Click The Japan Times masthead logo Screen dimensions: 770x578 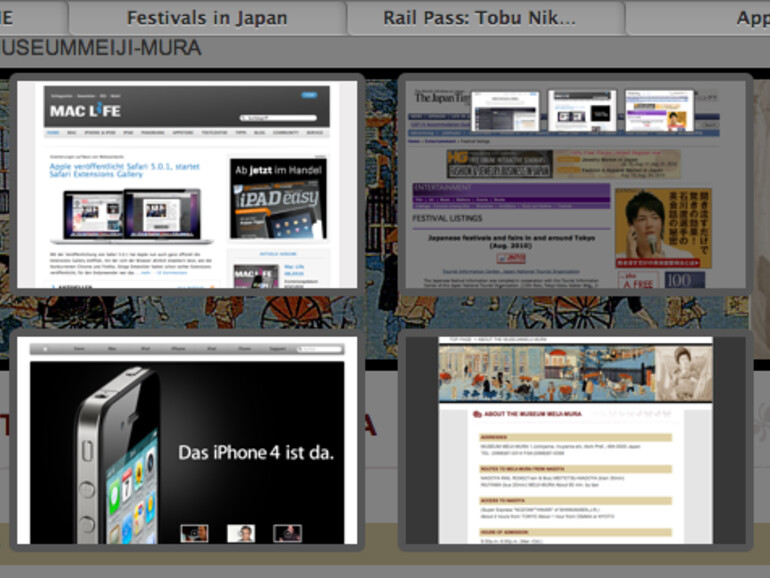click(441, 98)
